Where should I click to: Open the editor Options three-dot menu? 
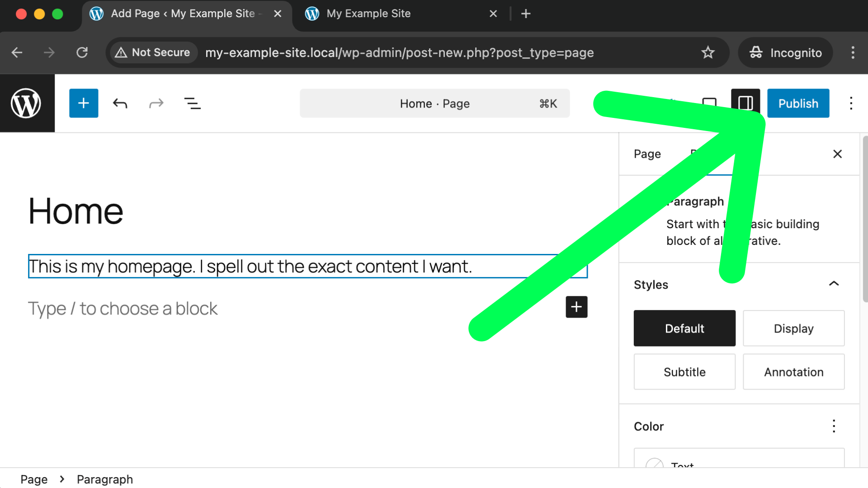[x=851, y=103]
